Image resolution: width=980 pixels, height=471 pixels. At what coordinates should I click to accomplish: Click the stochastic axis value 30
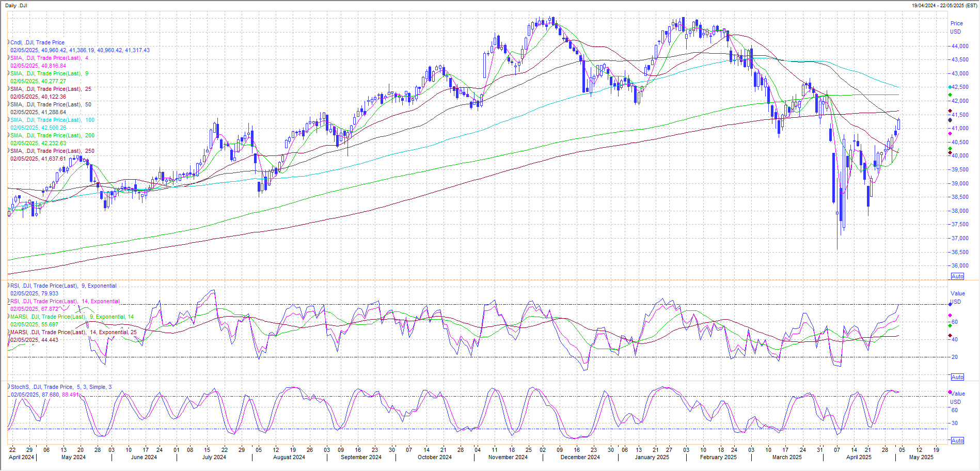coord(955,423)
